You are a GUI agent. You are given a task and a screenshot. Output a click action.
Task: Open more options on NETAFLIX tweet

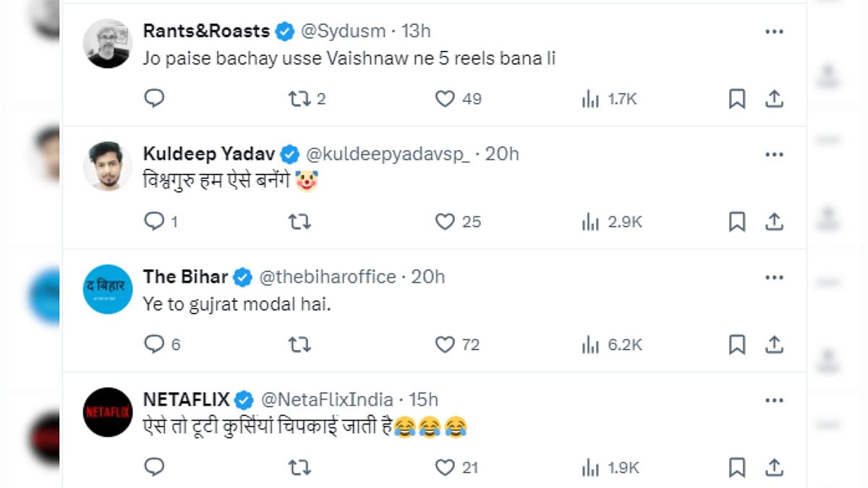click(774, 401)
